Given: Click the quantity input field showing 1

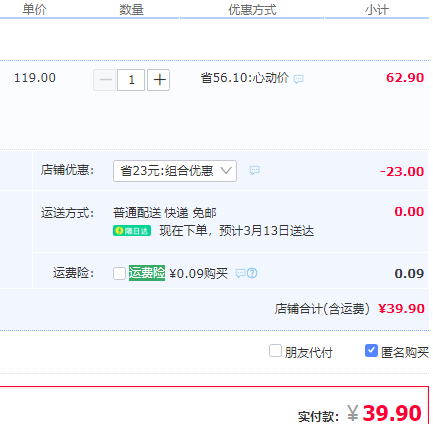Looking at the screenshot, I should pyautogui.click(x=131, y=80).
